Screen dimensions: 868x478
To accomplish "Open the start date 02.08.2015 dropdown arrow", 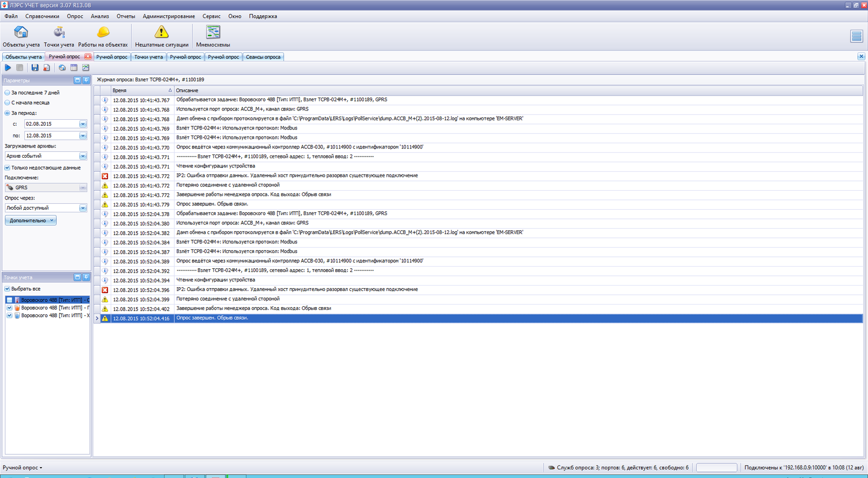I will tap(83, 124).
